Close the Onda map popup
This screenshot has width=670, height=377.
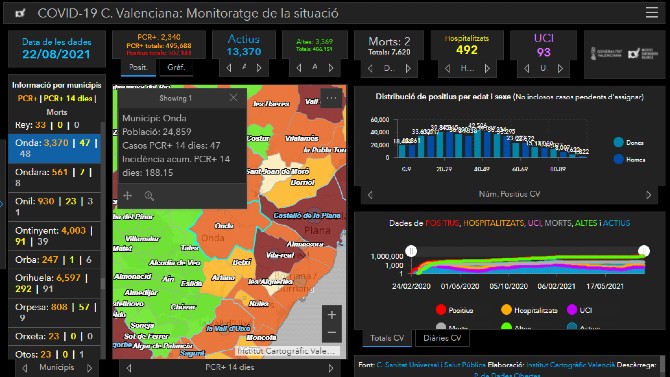point(233,98)
